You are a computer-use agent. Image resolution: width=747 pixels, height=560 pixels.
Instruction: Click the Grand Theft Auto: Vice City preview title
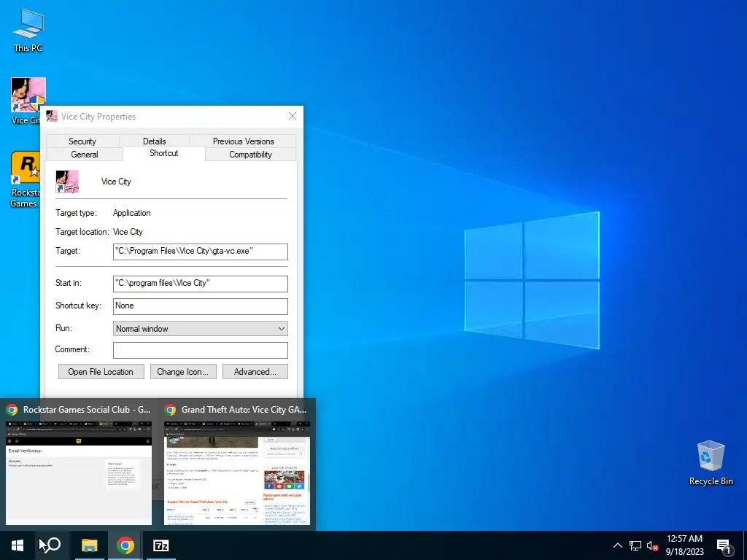tap(244, 410)
